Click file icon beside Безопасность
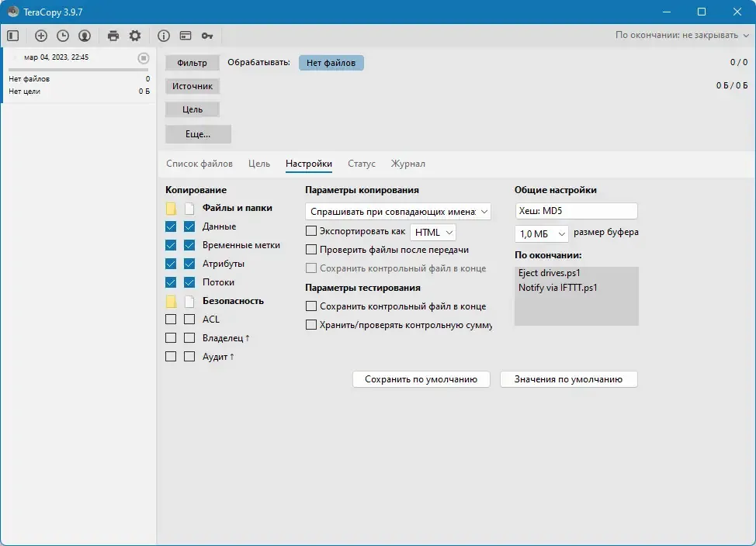The height and width of the screenshot is (546, 756). point(189,301)
